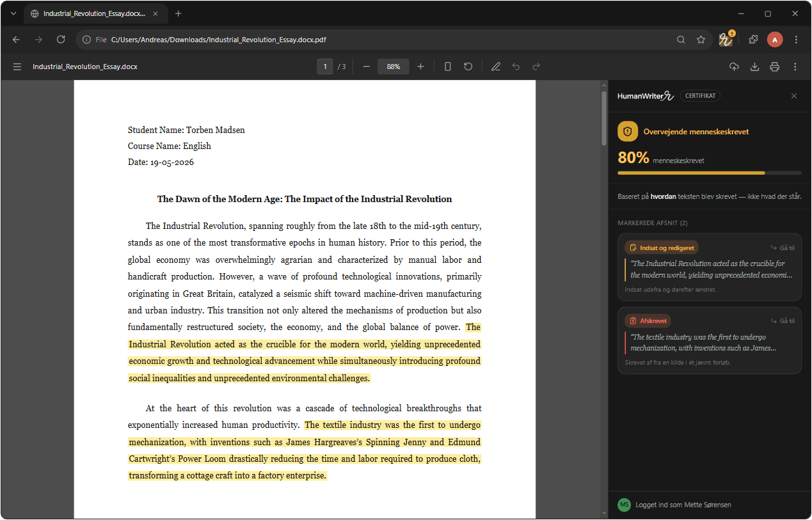Click the Industrial_Revolution_Essay.docx toolbar title
The height and width of the screenshot is (520, 812).
point(85,67)
